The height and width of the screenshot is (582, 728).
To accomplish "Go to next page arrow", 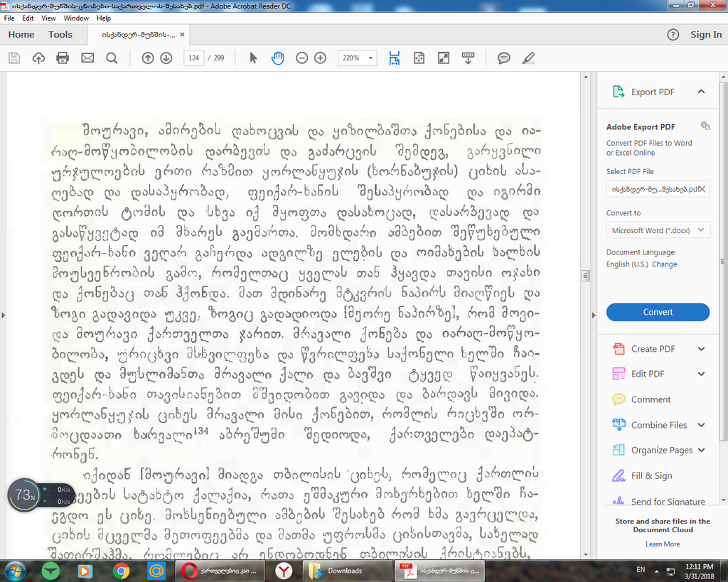I will (x=166, y=58).
